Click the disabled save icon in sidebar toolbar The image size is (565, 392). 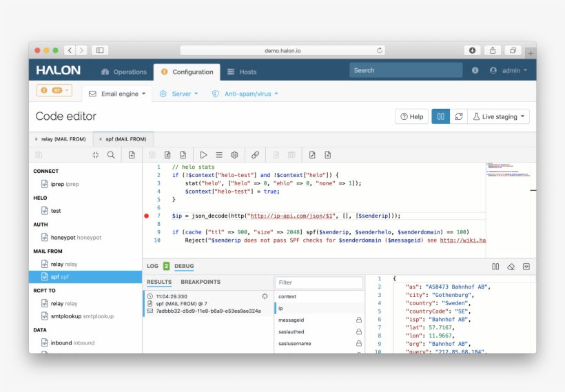point(39,155)
